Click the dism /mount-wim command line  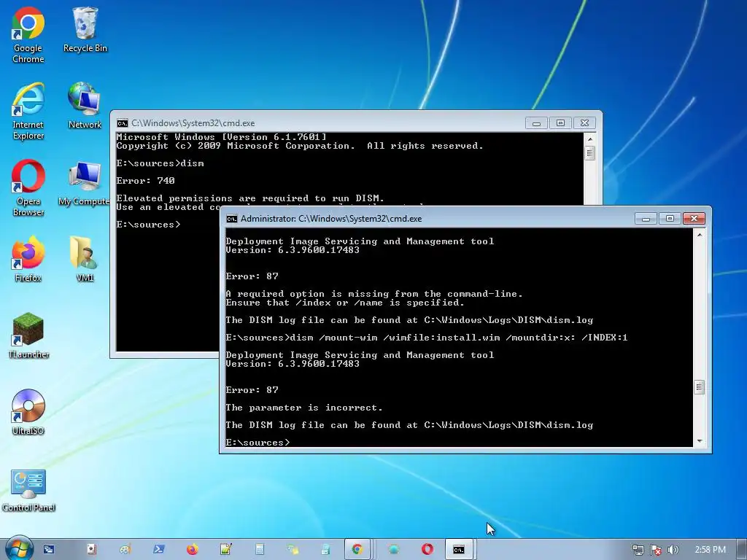point(426,338)
